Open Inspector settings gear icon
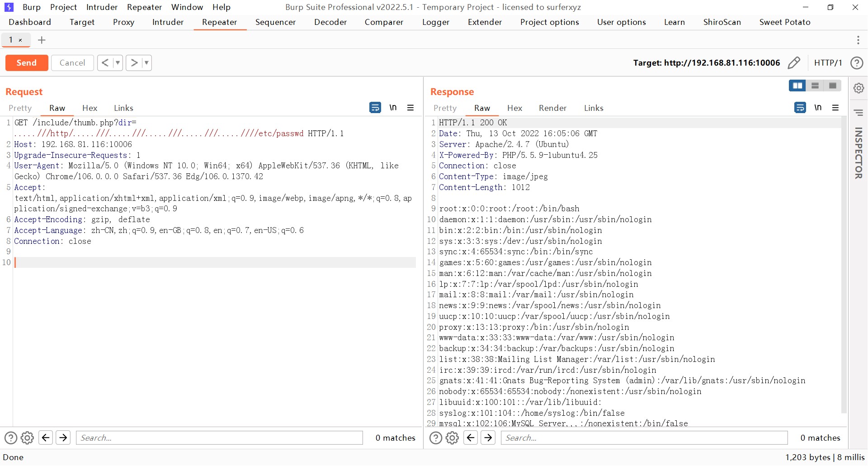Viewport: 868px width, 466px height. (x=859, y=88)
